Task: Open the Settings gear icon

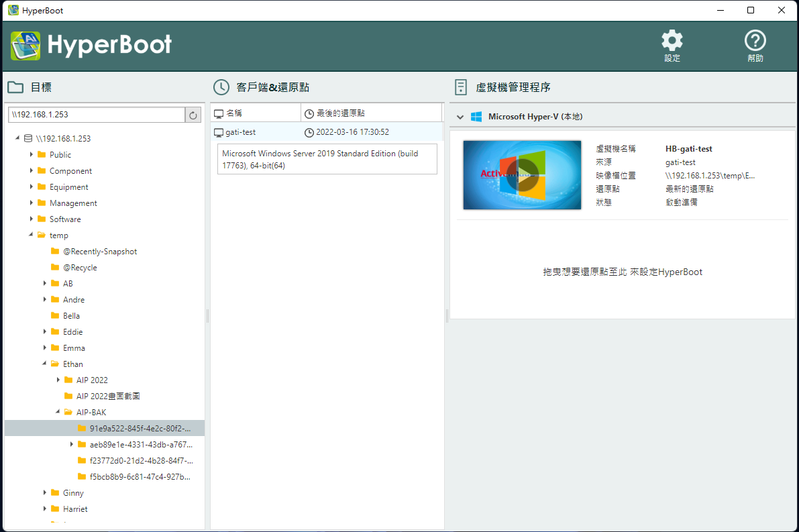Action: tap(672, 41)
